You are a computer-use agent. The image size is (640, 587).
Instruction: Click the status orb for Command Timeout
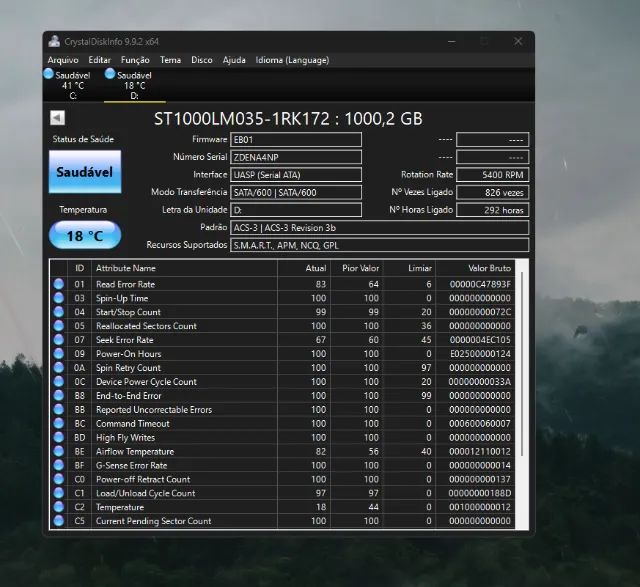[x=59, y=423]
